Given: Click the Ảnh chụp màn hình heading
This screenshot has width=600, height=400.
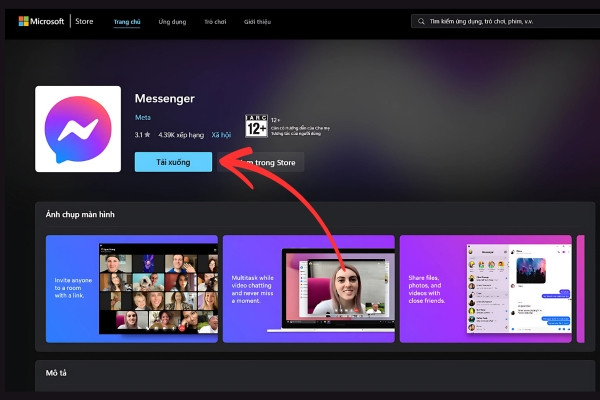Looking at the screenshot, I should (80, 214).
